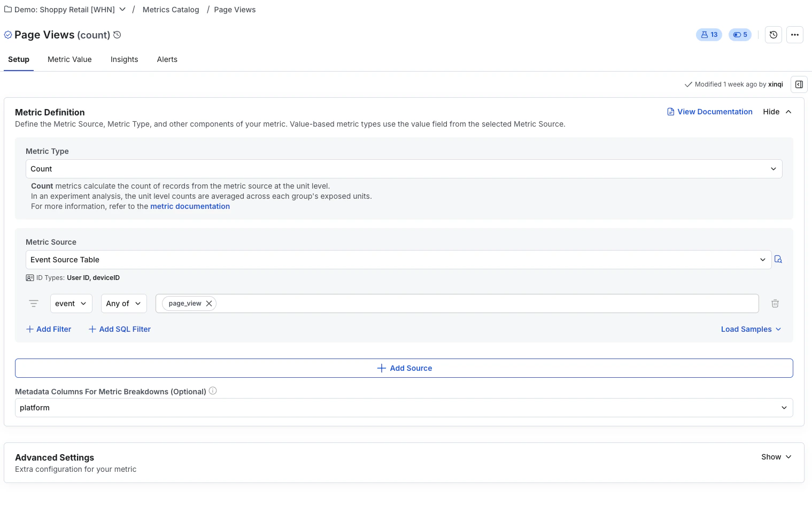This screenshot has height=514, width=812.
Task: Click the verified checkmark next to Page Views
Action: click(7, 34)
